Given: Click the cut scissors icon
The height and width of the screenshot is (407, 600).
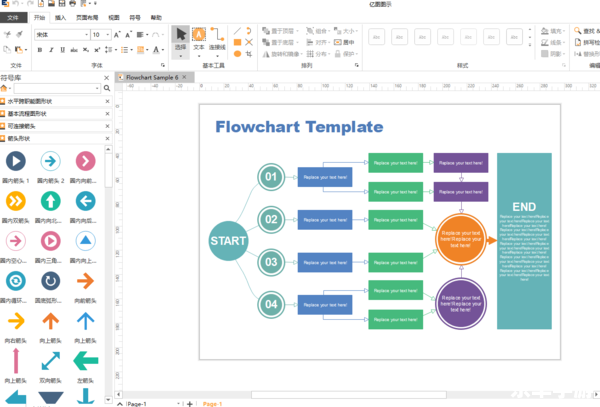Looking at the screenshot, I should [7, 34].
